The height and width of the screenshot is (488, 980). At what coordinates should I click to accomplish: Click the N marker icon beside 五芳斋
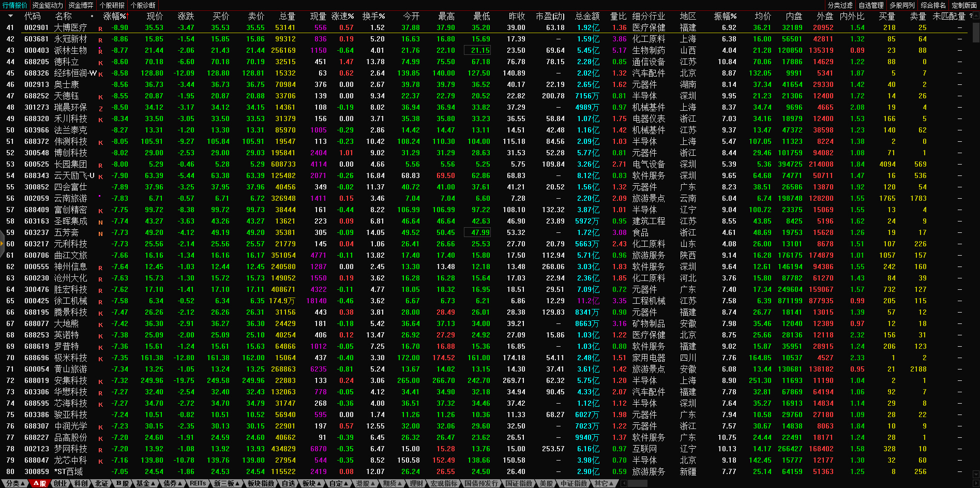(x=100, y=233)
